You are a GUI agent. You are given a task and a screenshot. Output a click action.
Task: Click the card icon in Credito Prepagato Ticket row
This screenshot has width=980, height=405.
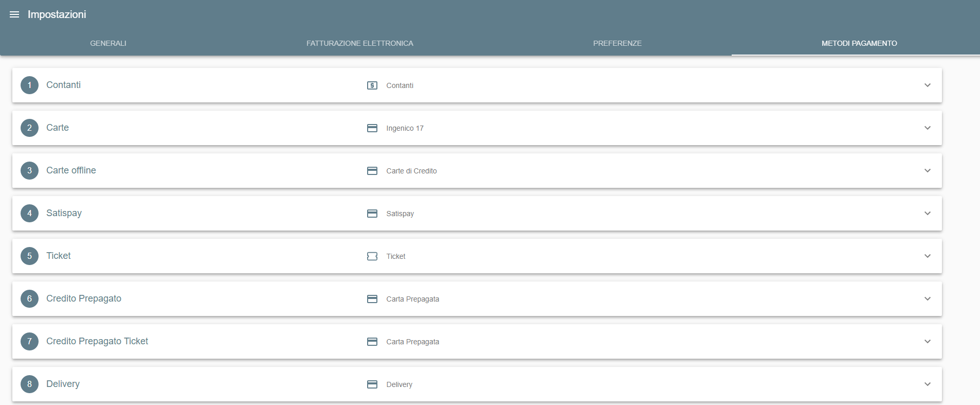(x=372, y=342)
